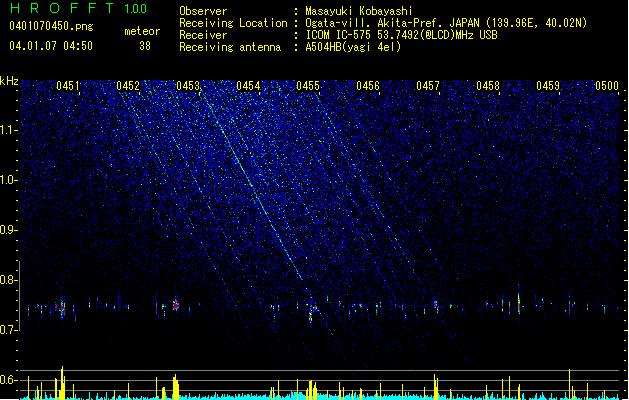Viewport: 629px width, 400px height.
Task: Click the A504HB(yagi 4el) antenna text
Action: click(353, 47)
